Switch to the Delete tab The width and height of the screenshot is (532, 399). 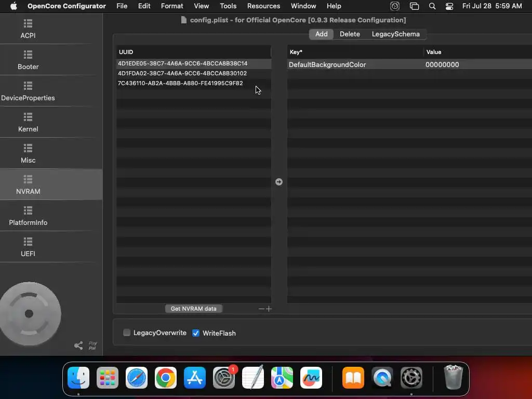click(x=350, y=34)
